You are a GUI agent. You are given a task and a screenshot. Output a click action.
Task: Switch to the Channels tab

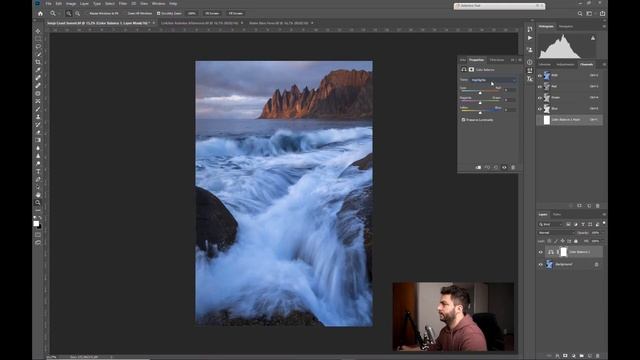587,64
